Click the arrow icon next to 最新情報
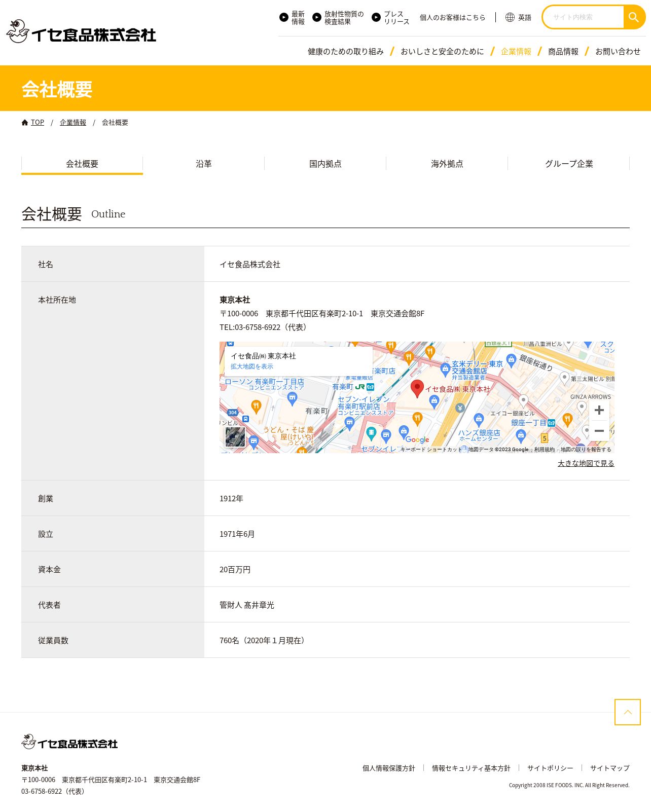This screenshot has height=812, width=651. tap(284, 17)
